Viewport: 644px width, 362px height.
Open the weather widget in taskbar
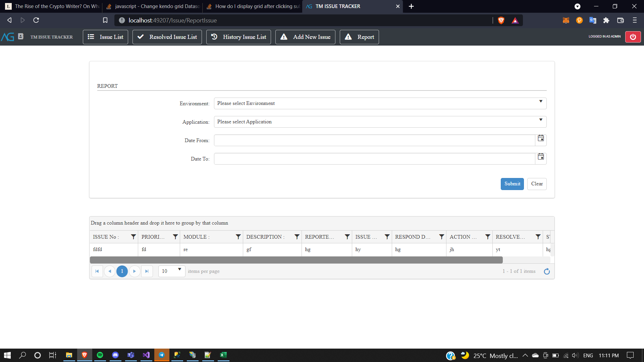489,356
